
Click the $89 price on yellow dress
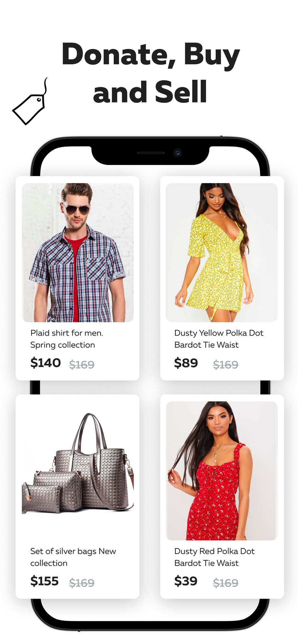(186, 363)
